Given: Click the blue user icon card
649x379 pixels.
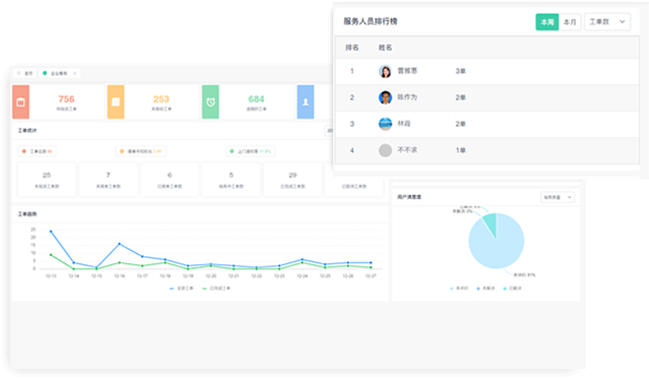Looking at the screenshot, I should point(305,102).
